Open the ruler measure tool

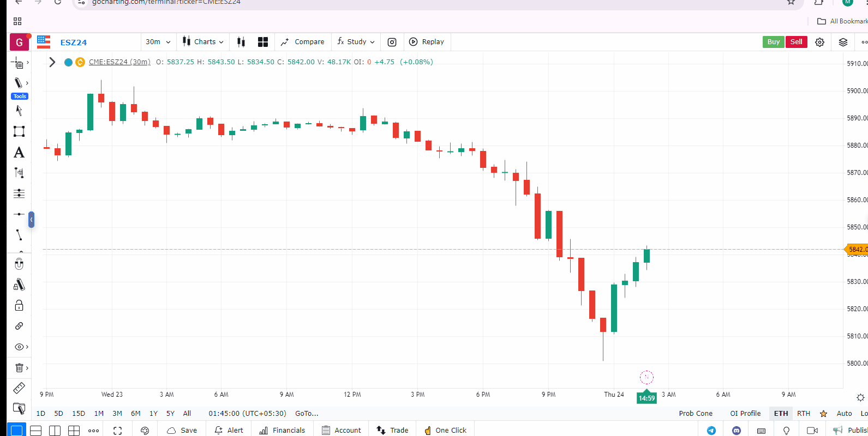click(x=19, y=388)
